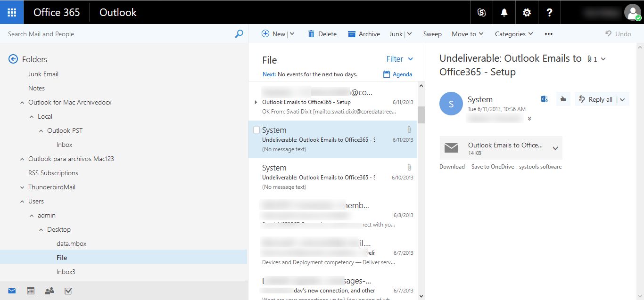Image resolution: width=644 pixels, height=300 pixels.
Task: Collapse Outlook para archivos Mac123 folder
Action: click(x=22, y=159)
